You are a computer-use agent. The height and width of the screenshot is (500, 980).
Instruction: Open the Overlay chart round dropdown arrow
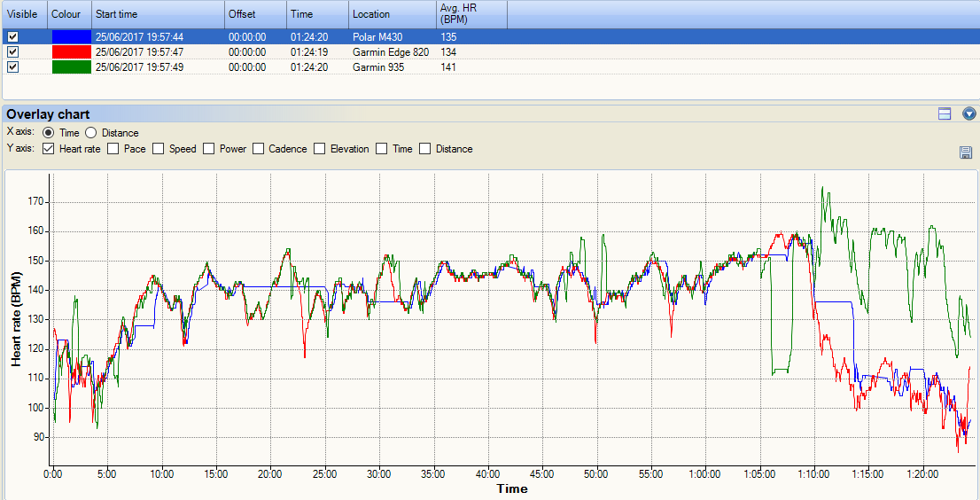[968, 113]
